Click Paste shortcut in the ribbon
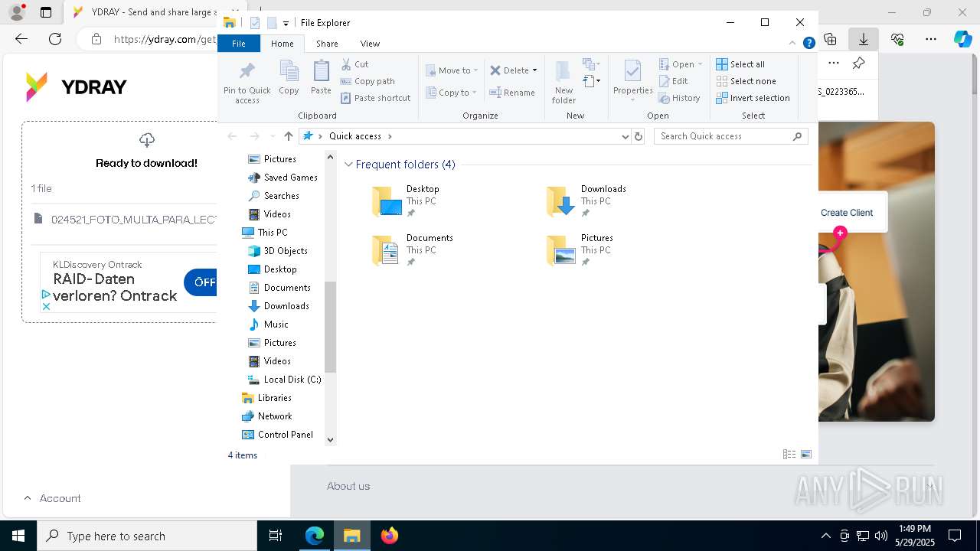This screenshot has height=551, width=980. (375, 98)
